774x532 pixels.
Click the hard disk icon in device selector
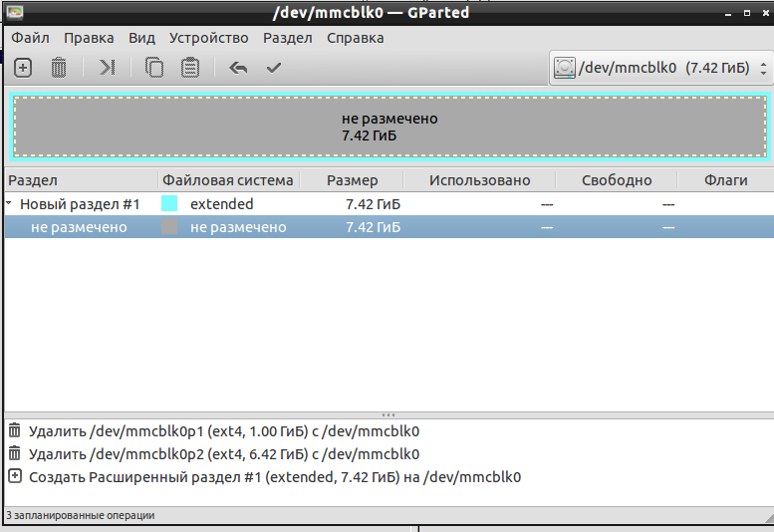(564, 68)
